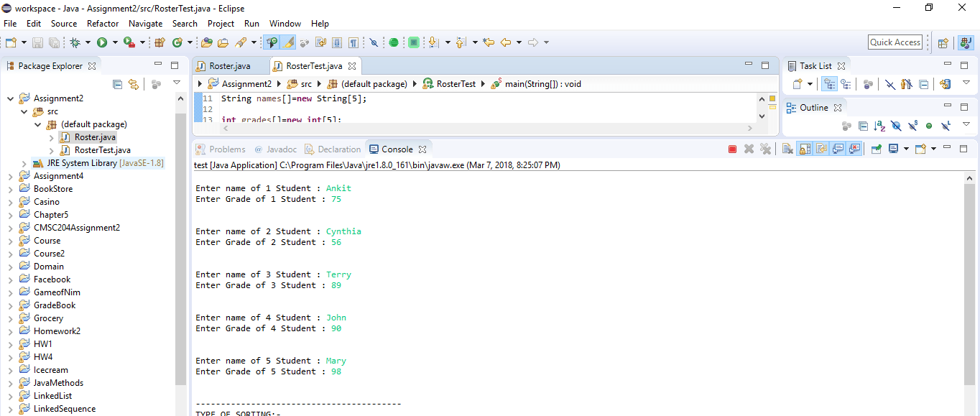Viewport: 980px width, 416px height.
Task: Click the Save toolbar icon
Action: point(37,42)
